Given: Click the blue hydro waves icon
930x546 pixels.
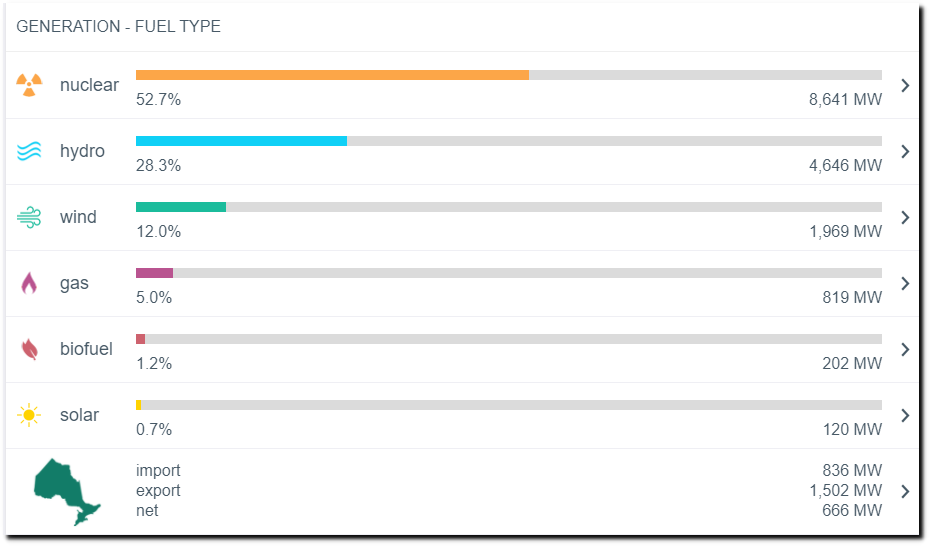Looking at the screenshot, I should point(29,151).
